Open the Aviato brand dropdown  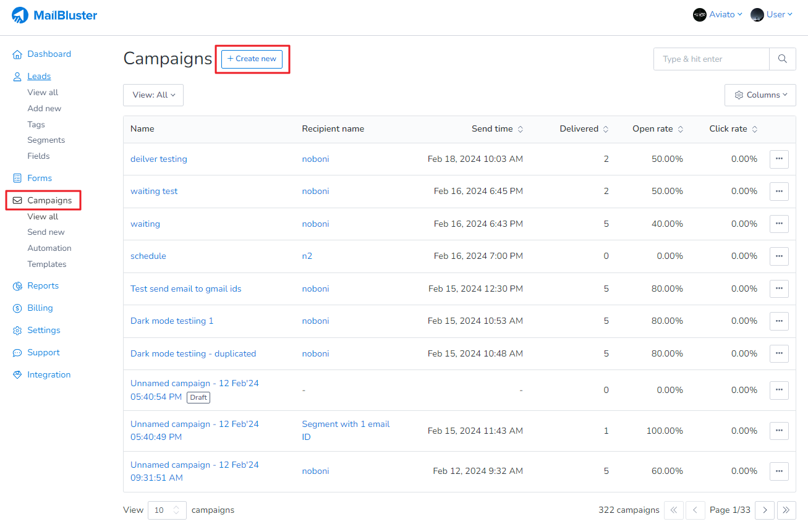click(x=718, y=15)
